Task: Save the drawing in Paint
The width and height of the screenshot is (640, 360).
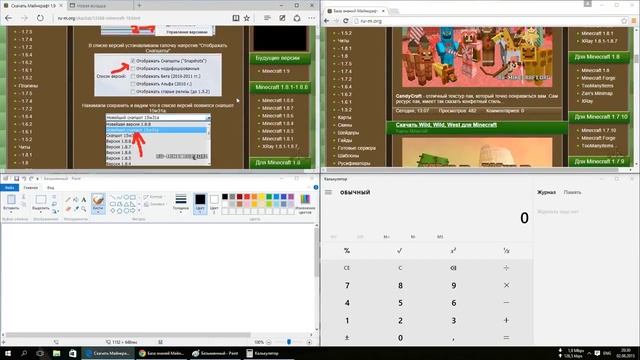Action: (16, 178)
